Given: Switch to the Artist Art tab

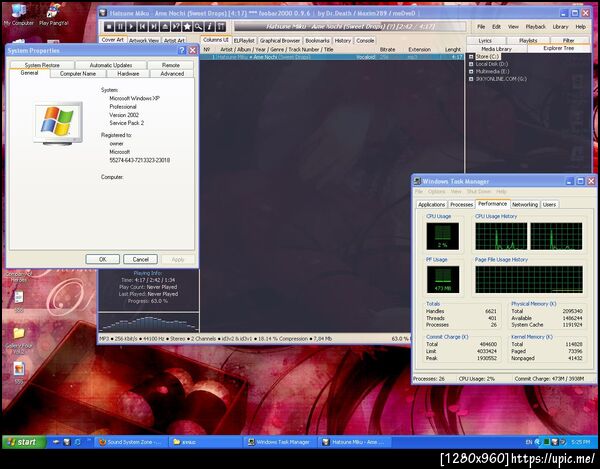Looking at the screenshot, I should point(174,40).
